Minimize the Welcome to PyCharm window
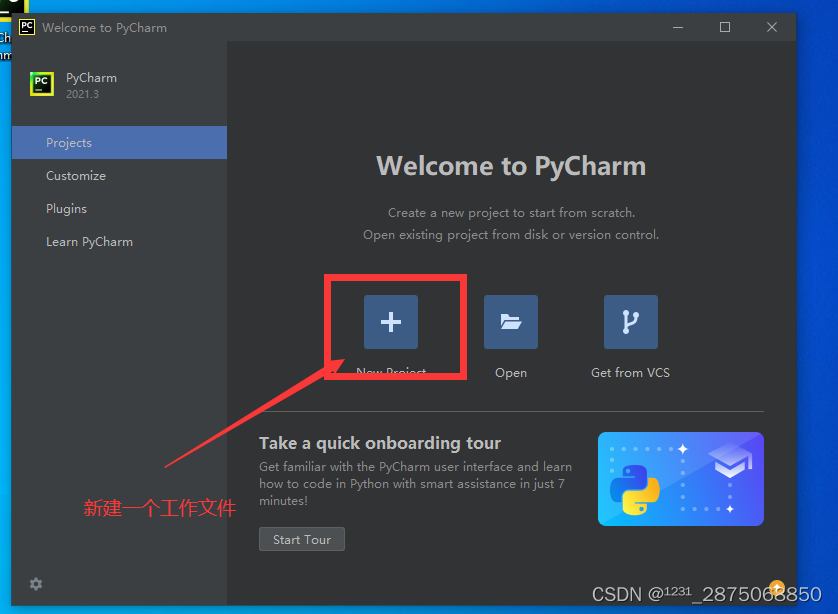Viewport: 838px width, 614px height. pos(678,27)
